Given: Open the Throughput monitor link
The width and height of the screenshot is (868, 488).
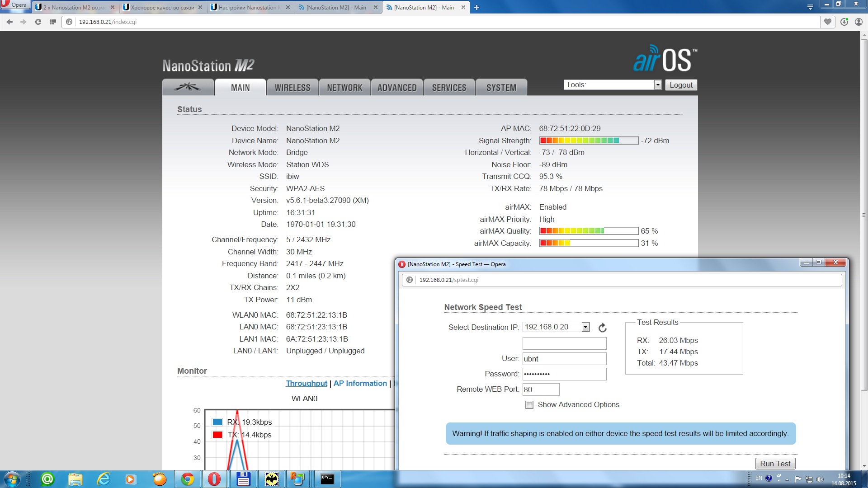Looking at the screenshot, I should coord(307,383).
